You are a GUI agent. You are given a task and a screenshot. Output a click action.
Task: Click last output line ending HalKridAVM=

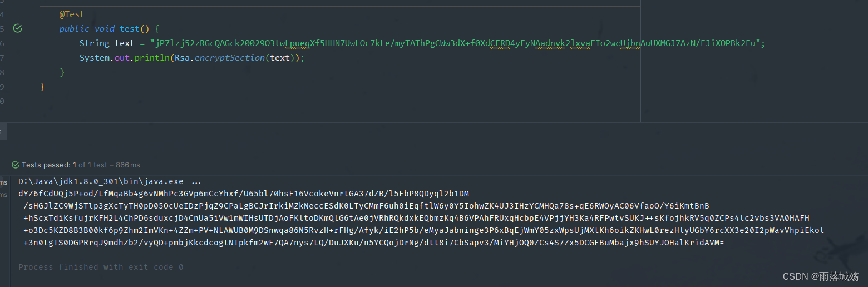pos(373,243)
